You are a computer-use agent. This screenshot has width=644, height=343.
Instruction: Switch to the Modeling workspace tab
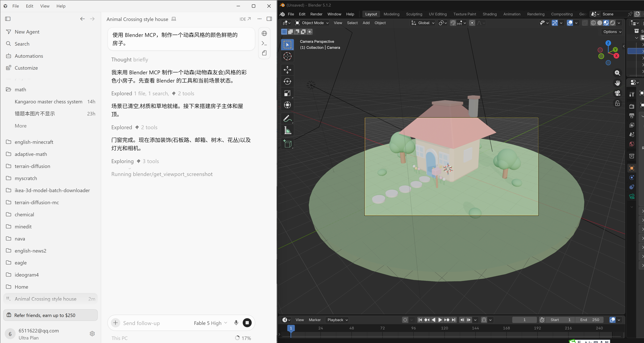pyautogui.click(x=391, y=14)
